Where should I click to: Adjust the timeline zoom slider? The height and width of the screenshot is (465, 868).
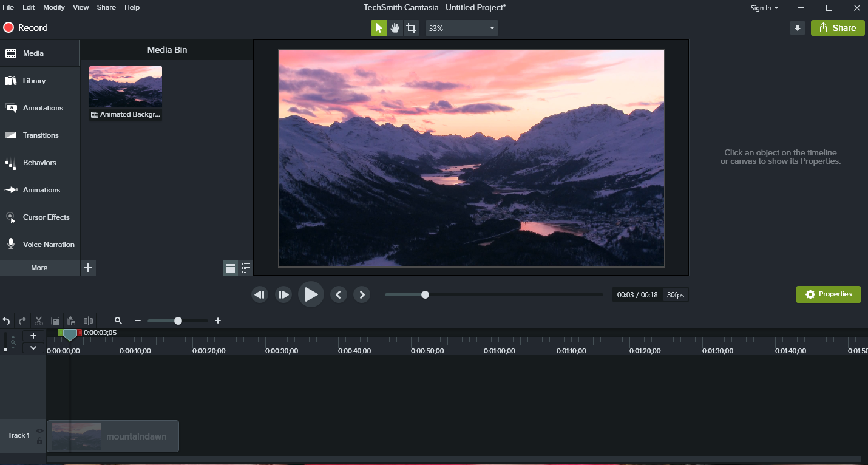click(x=177, y=321)
